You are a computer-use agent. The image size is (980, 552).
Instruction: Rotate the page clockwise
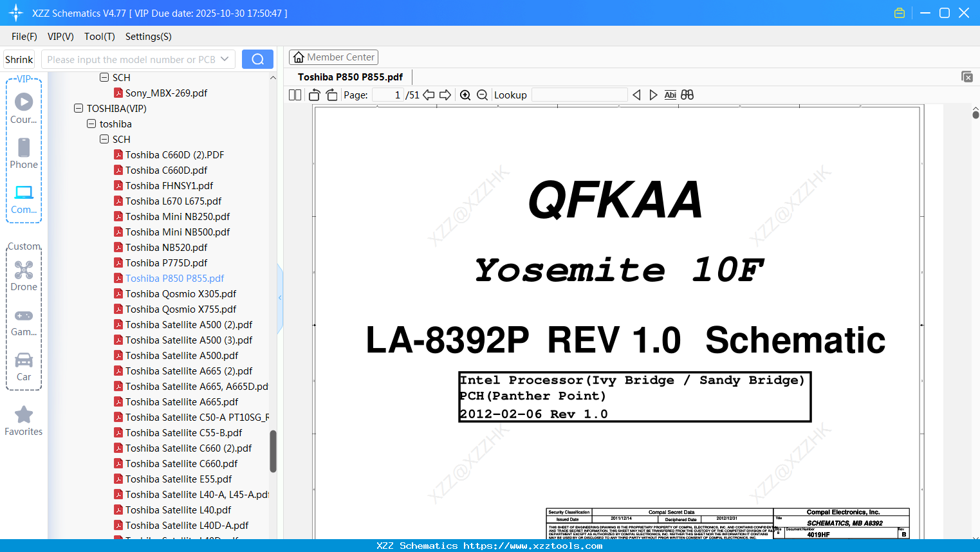click(332, 95)
